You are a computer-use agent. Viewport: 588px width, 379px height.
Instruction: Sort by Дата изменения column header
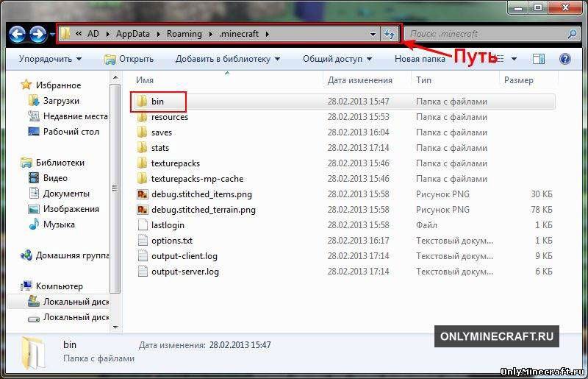tap(360, 80)
